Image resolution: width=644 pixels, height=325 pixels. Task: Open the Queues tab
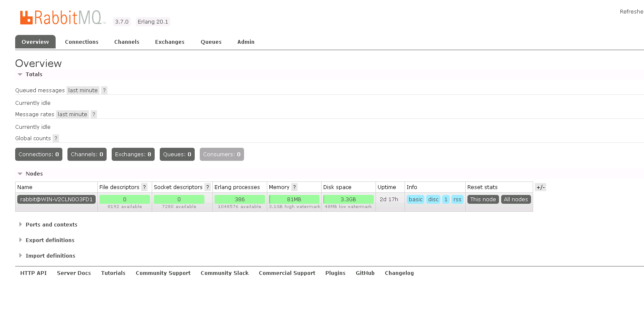pyautogui.click(x=211, y=42)
